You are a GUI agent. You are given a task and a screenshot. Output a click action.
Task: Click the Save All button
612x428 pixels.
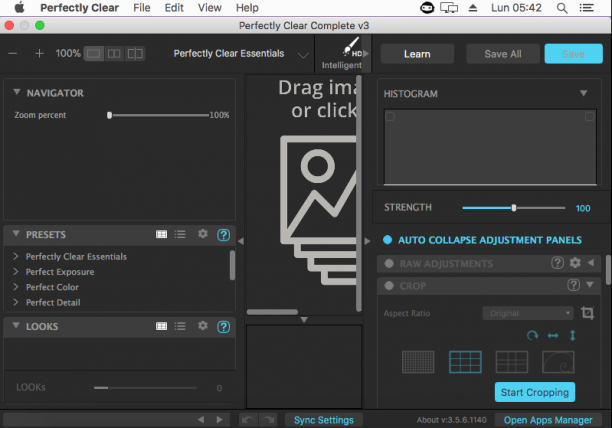(x=503, y=54)
